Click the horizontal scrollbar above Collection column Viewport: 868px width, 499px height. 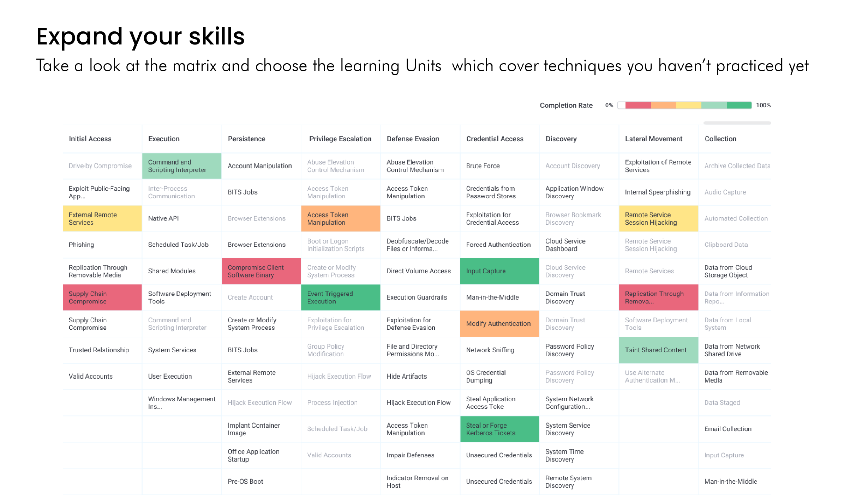coord(737,123)
